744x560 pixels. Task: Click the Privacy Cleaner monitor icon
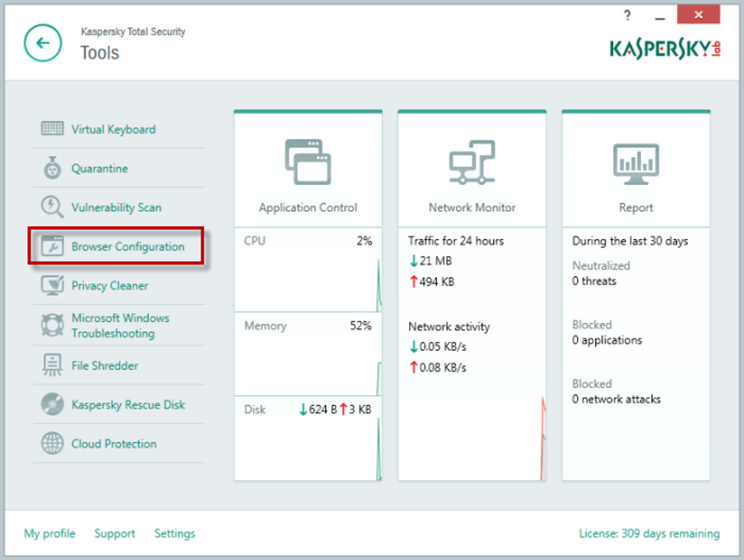(x=53, y=285)
